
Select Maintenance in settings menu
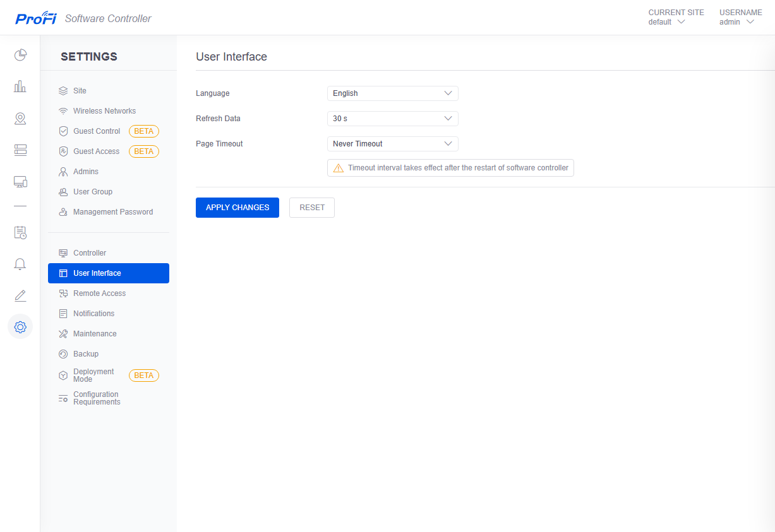point(95,334)
